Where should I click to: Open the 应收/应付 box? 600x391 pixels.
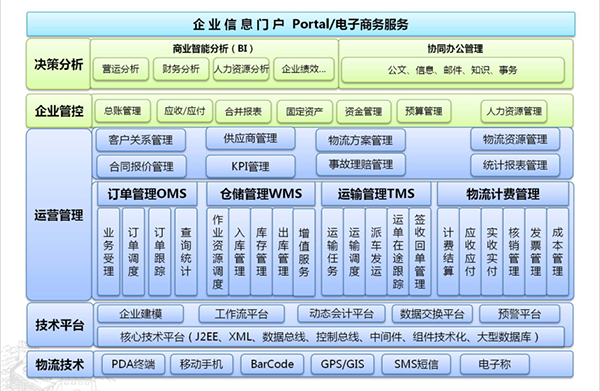[184, 111]
